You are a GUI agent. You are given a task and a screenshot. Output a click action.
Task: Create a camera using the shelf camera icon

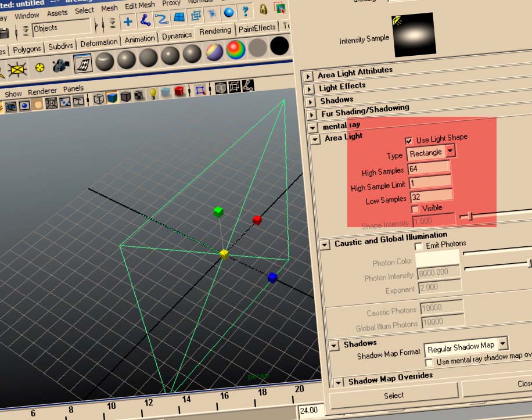[60, 66]
